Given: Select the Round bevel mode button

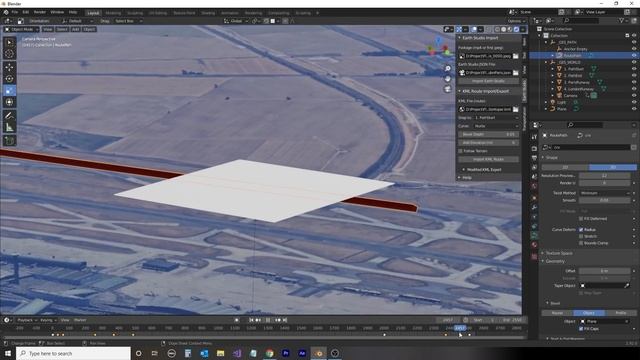Looking at the screenshot, I should tap(557, 313).
